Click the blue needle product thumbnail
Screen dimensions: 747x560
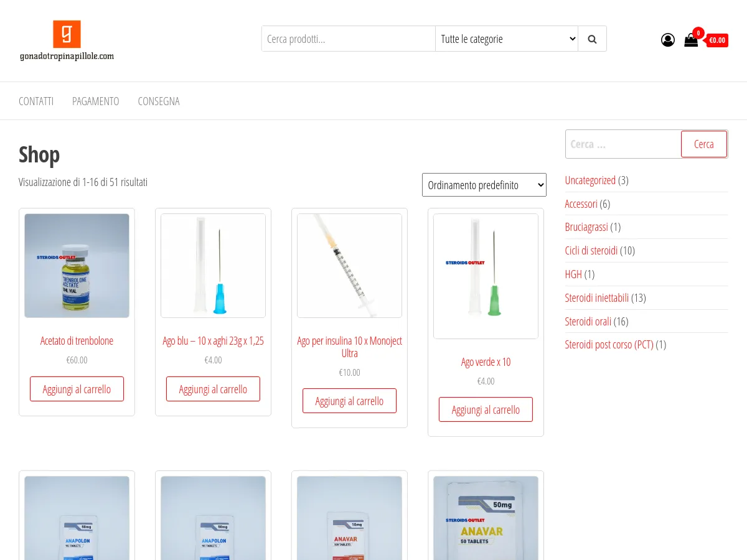213,266
